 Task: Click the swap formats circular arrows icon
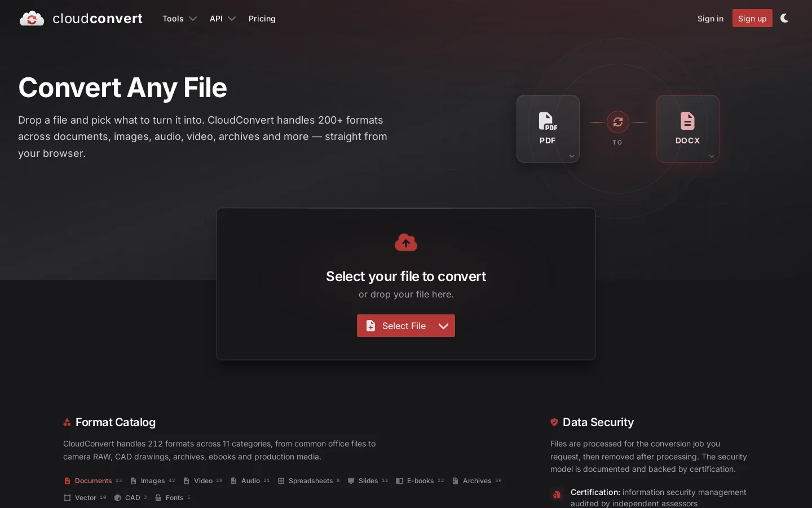(618, 122)
